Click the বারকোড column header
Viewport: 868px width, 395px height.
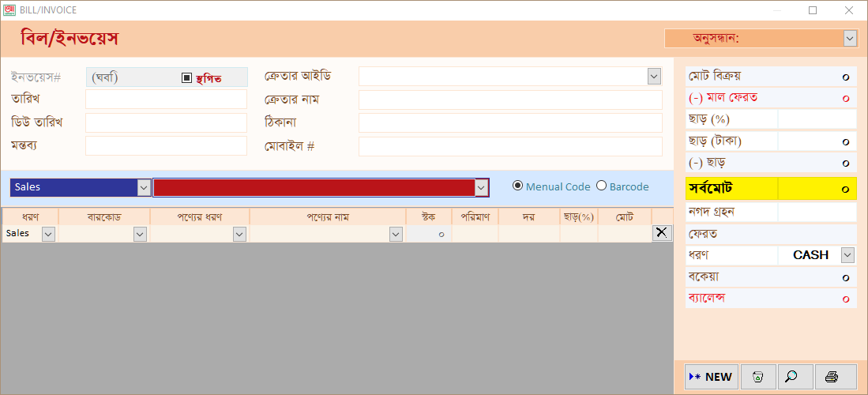tap(104, 216)
